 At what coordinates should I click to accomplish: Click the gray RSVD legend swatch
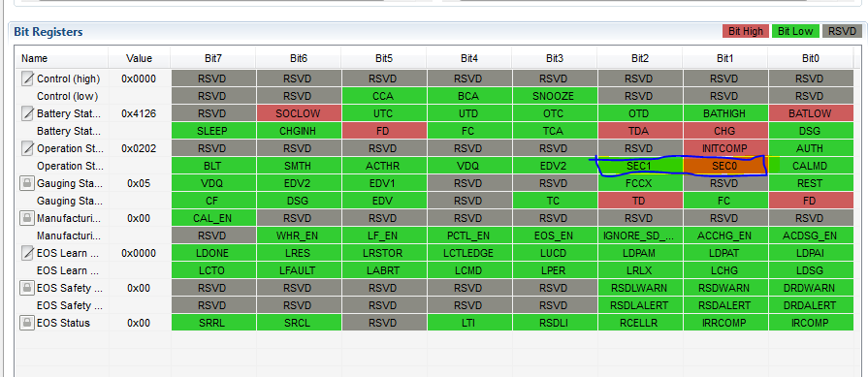843,31
